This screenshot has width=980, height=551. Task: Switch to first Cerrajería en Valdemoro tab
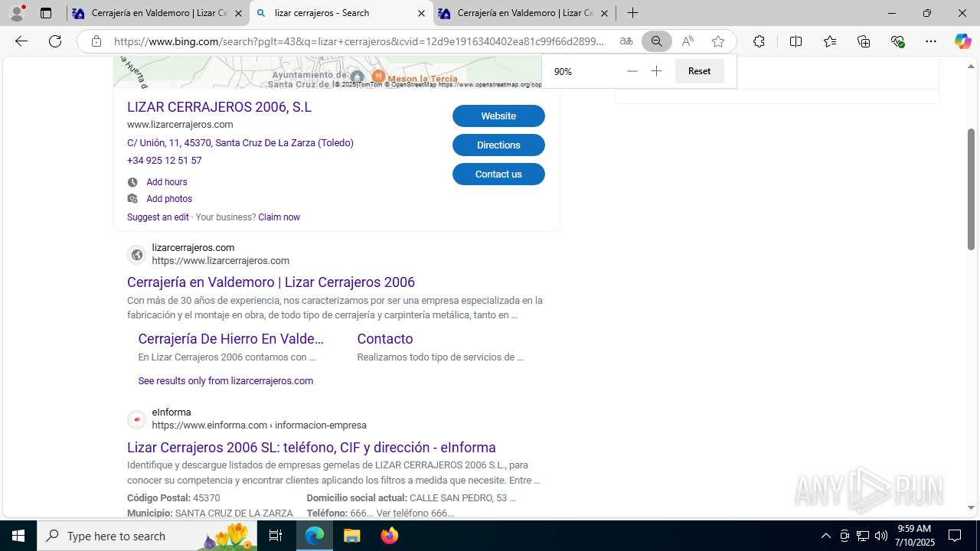click(x=158, y=13)
